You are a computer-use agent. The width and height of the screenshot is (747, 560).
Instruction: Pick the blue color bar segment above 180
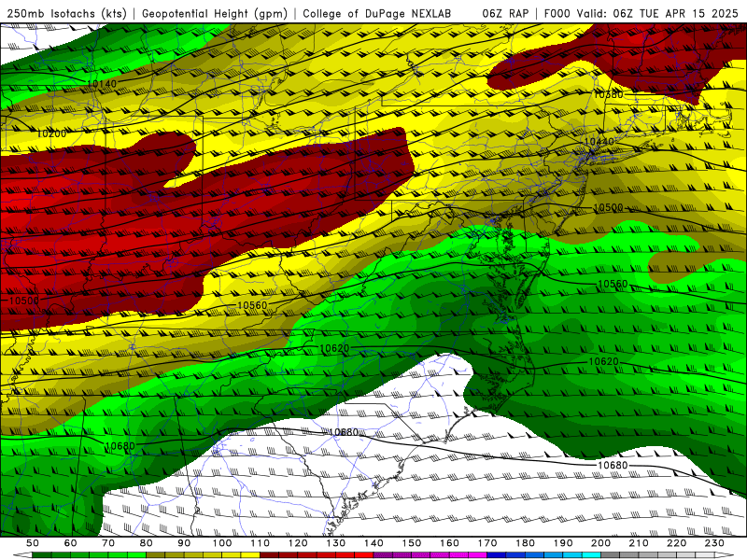534,555
